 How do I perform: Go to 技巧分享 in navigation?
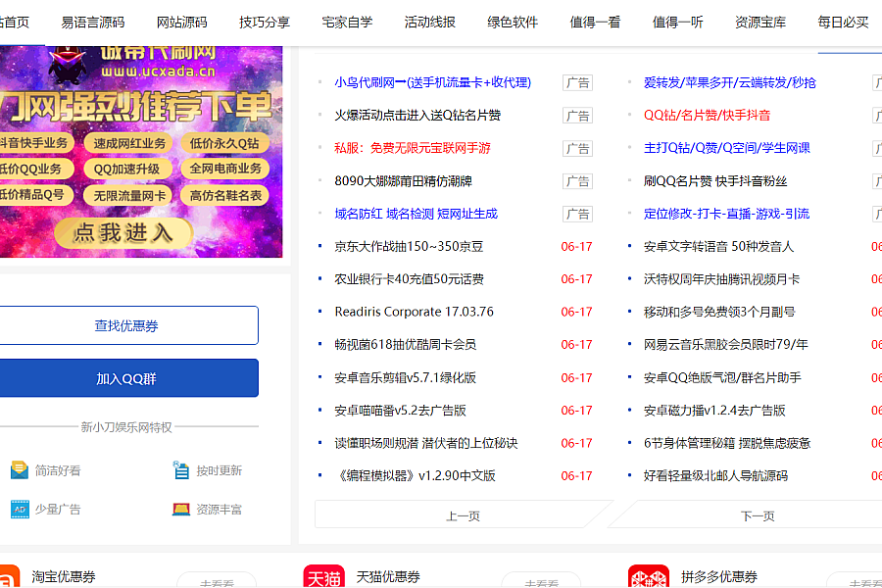(265, 23)
